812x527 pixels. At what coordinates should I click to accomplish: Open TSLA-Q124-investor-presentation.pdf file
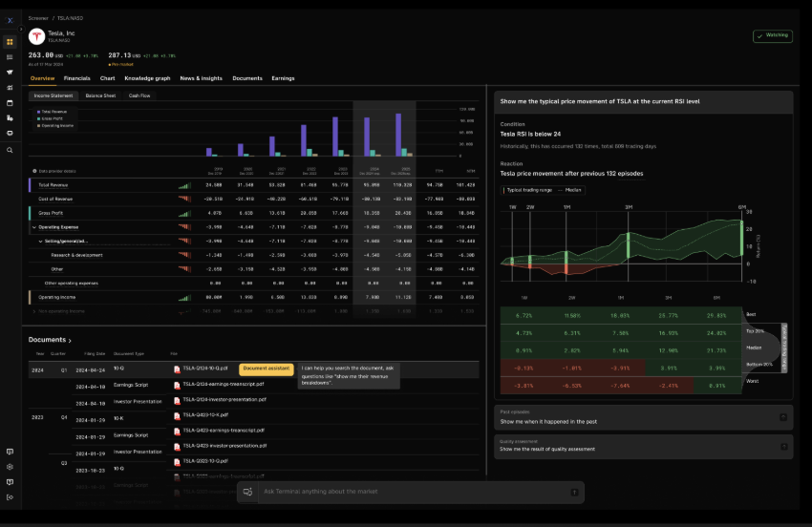point(224,400)
